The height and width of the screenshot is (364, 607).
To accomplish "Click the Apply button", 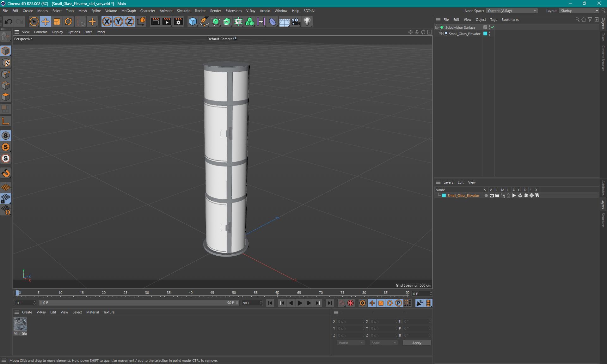I will pos(417,343).
